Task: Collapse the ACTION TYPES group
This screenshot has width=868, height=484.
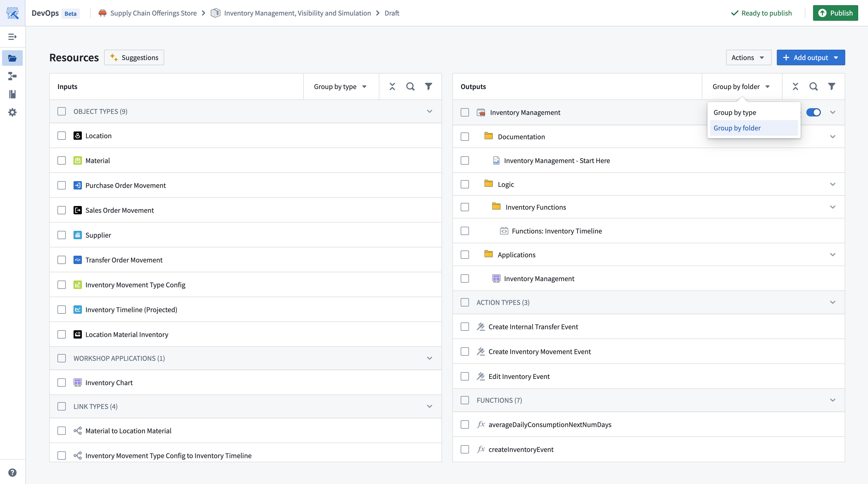Action: point(833,302)
